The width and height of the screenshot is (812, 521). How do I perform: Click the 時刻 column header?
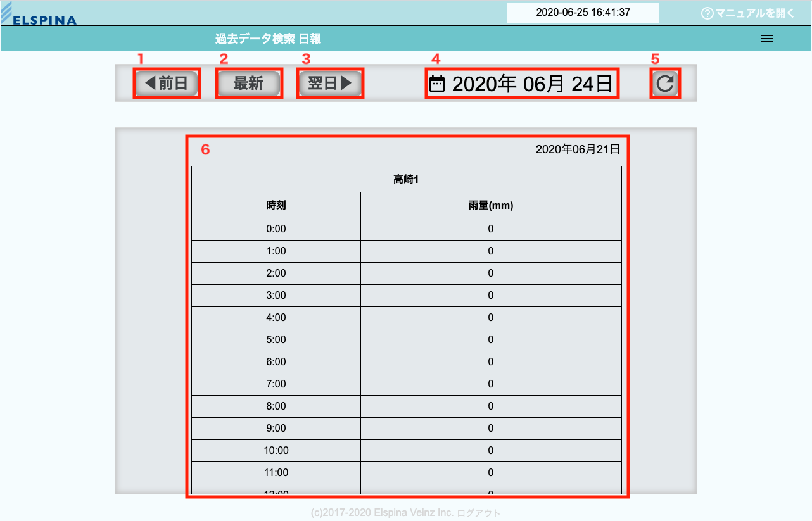[x=276, y=205]
